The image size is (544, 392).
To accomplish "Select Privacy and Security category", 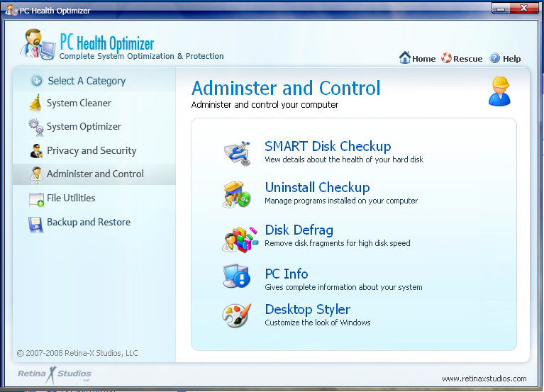I will pos(91,150).
